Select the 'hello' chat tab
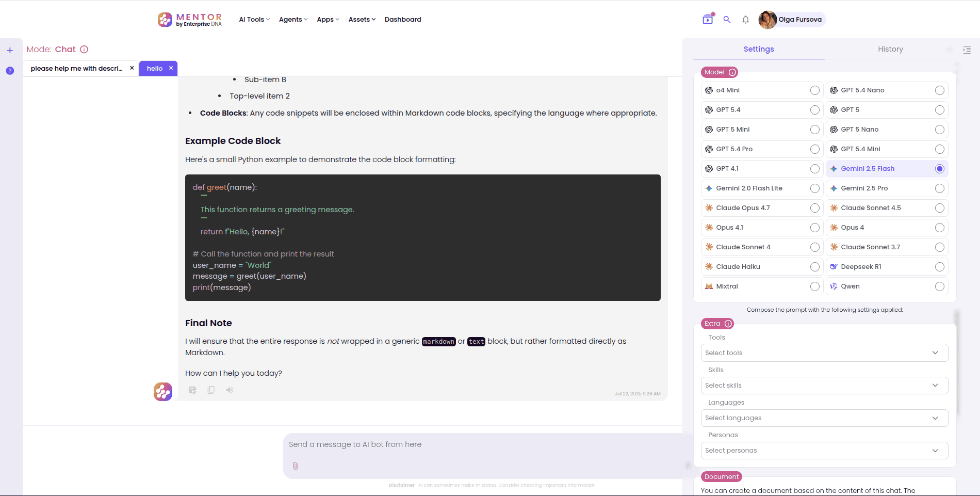The image size is (980, 496). coord(155,68)
